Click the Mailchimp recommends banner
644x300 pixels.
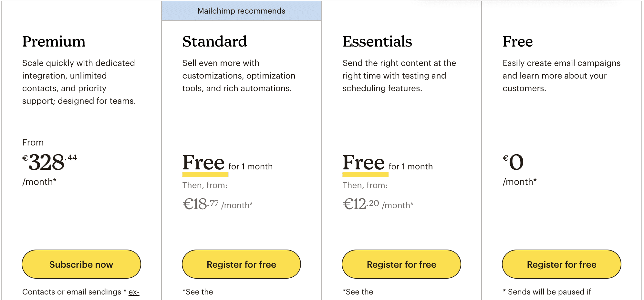[x=241, y=11]
